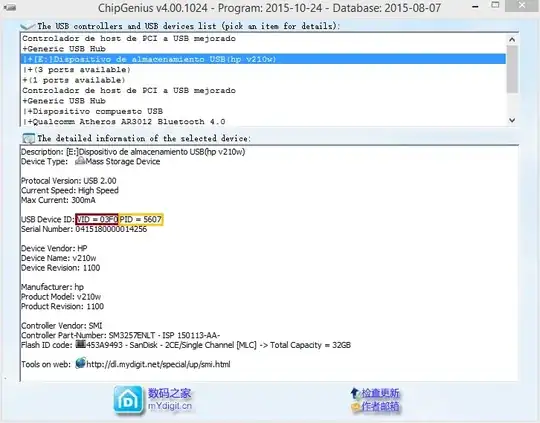Screen dimensions: 540x423
Task: Click the 'Controller Part-Number: SM3257ENLT' line
Action: (121, 335)
